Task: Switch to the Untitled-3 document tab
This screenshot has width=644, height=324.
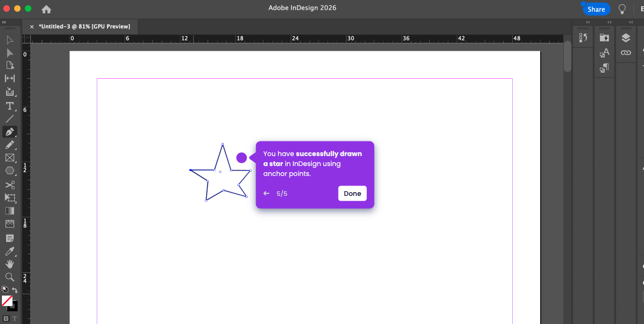Action: click(x=84, y=27)
